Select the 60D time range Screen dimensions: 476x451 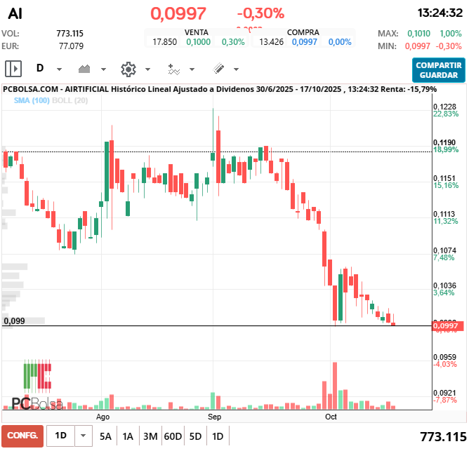[x=173, y=436]
